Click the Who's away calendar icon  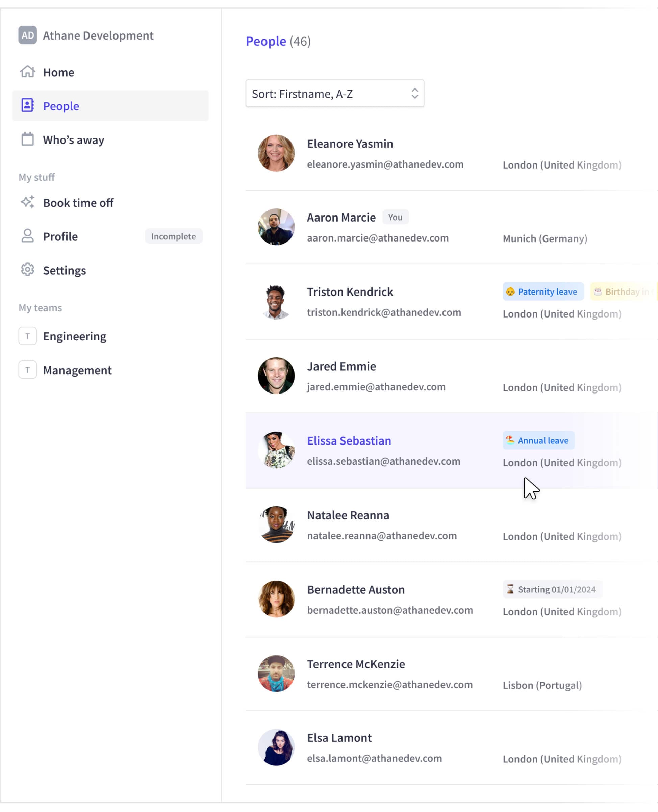click(x=28, y=139)
